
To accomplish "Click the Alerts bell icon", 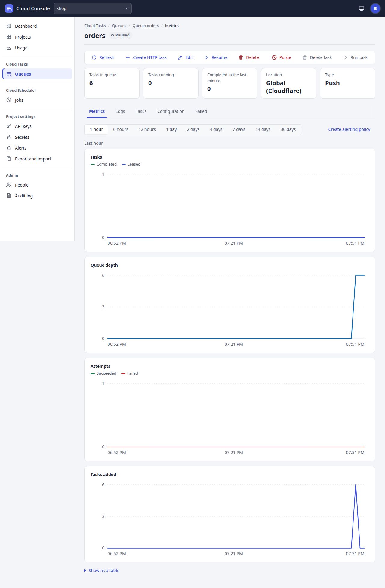I will 9,148.
